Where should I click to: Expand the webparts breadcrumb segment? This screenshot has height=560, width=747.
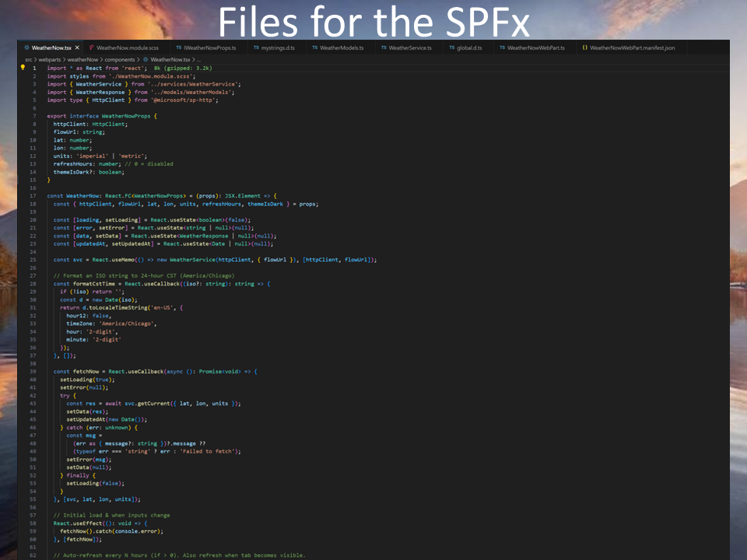[50, 60]
